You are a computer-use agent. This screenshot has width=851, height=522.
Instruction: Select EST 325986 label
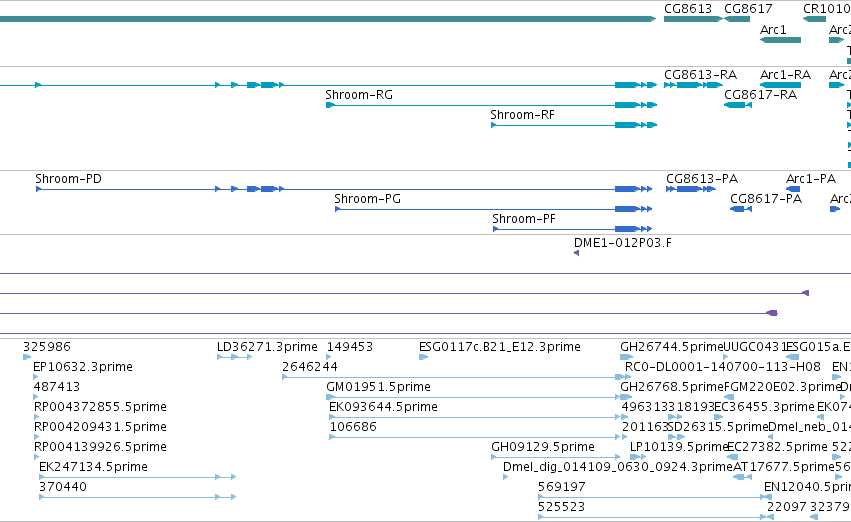[47, 347]
